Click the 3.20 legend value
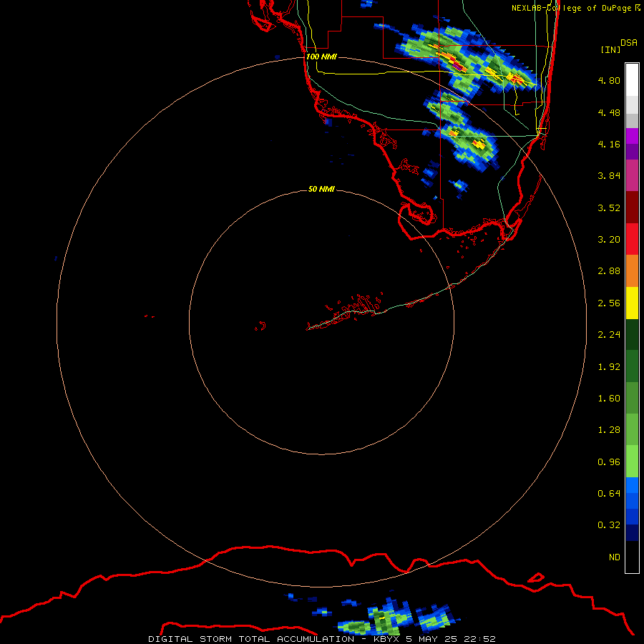The height and width of the screenshot is (644, 644). (x=609, y=240)
